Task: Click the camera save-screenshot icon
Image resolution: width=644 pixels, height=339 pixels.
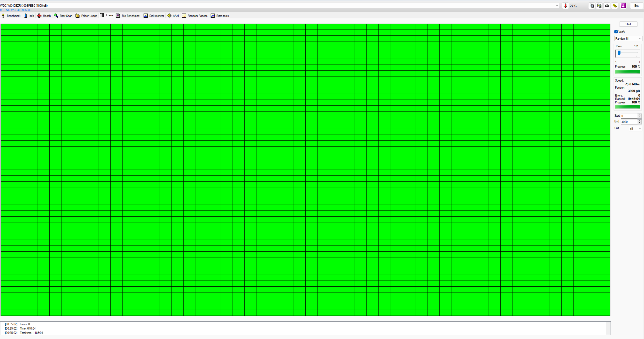Action: click(607, 5)
